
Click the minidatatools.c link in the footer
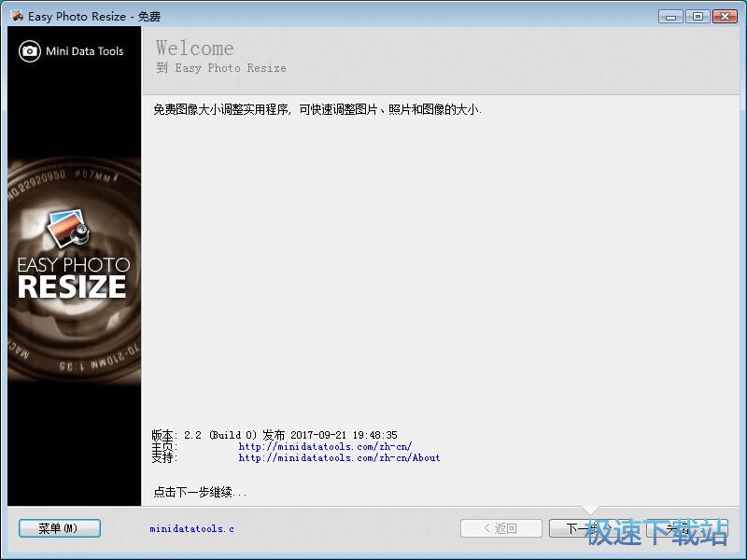[191, 529]
